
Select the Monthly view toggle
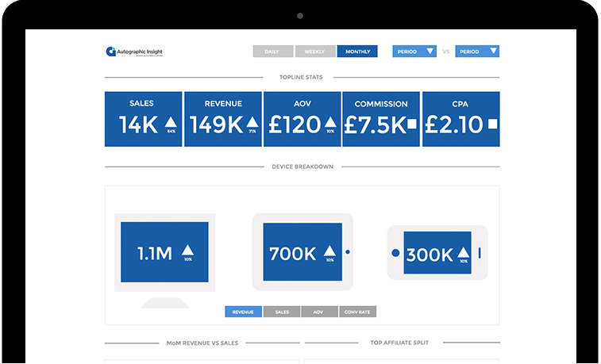pos(357,52)
